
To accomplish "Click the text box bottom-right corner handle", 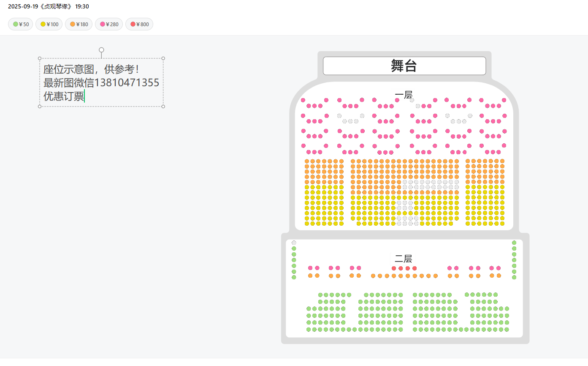I will coord(163,107).
